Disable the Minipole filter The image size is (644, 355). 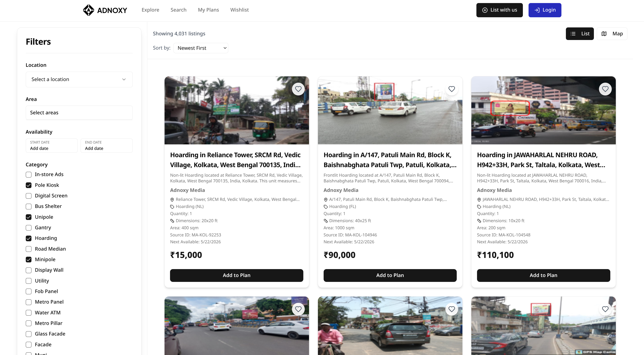point(28,260)
